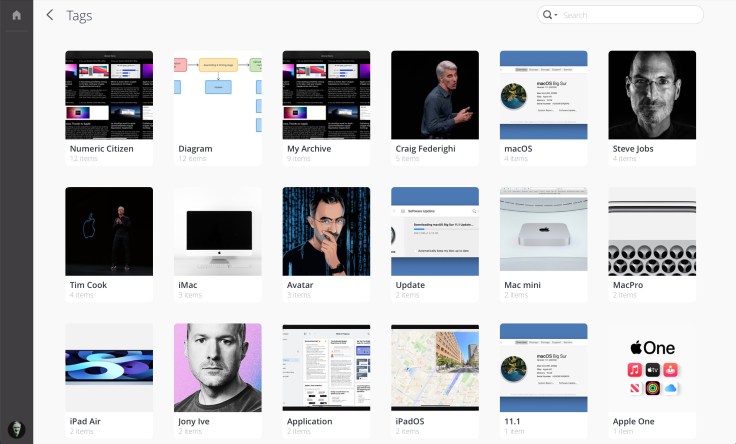Click the "Application" tag label
The height and width of the screenshot is (444, 736).
(309, 421)
